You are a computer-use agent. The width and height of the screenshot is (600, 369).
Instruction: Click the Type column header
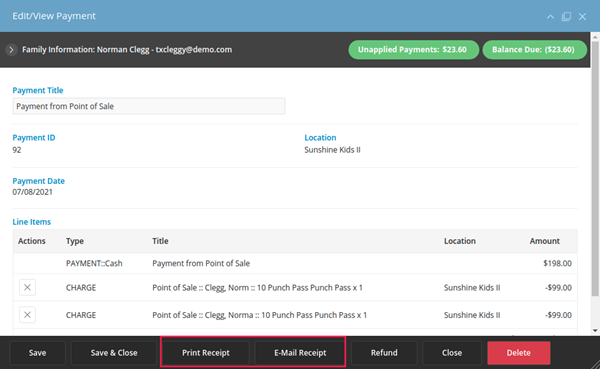(75, 241)
